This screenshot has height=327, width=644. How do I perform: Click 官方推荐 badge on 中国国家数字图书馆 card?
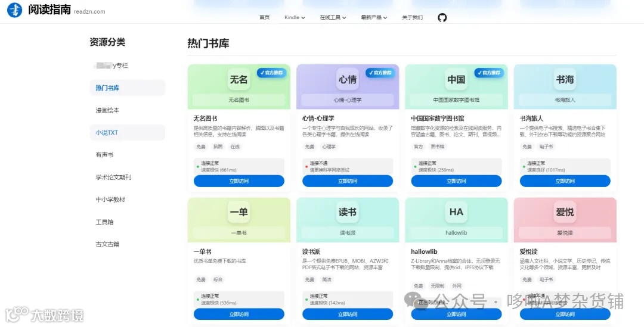pos(489,73)
